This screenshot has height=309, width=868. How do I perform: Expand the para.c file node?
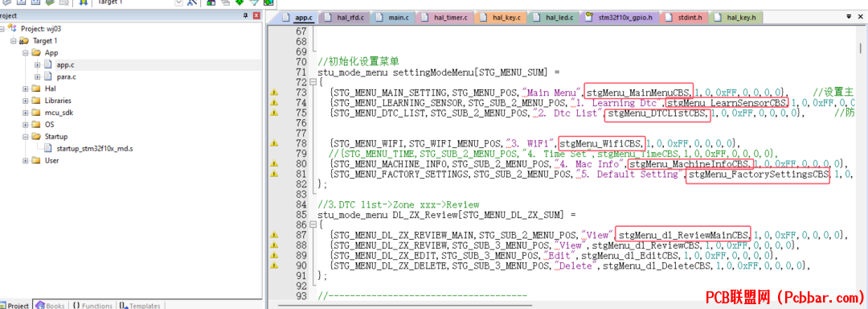(38, 77)
